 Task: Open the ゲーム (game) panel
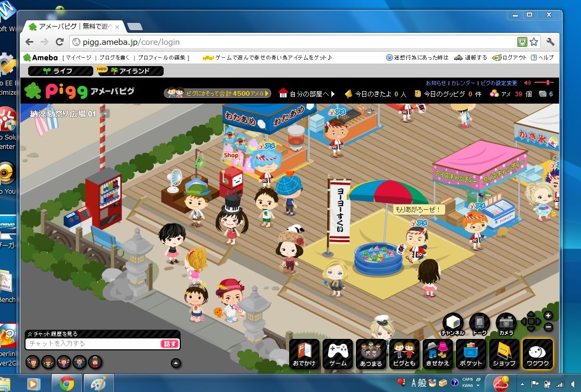click(x=338, y=354)
